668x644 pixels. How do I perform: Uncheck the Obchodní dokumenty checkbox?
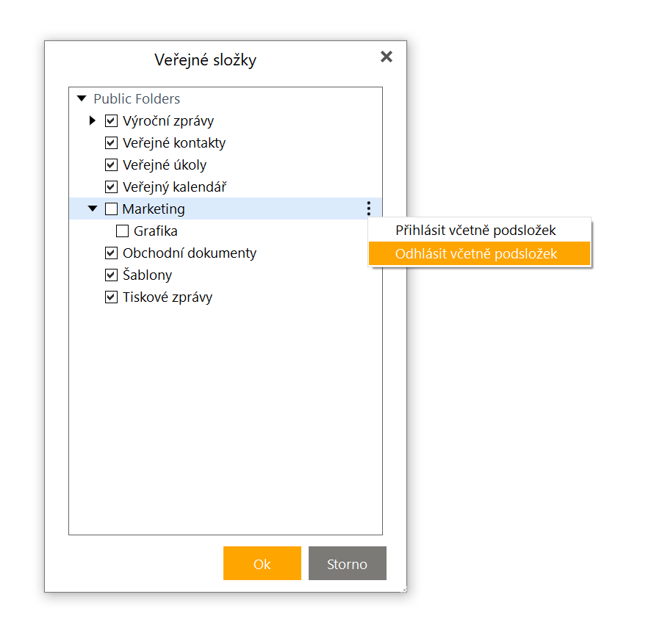click(x=111, y=253)
